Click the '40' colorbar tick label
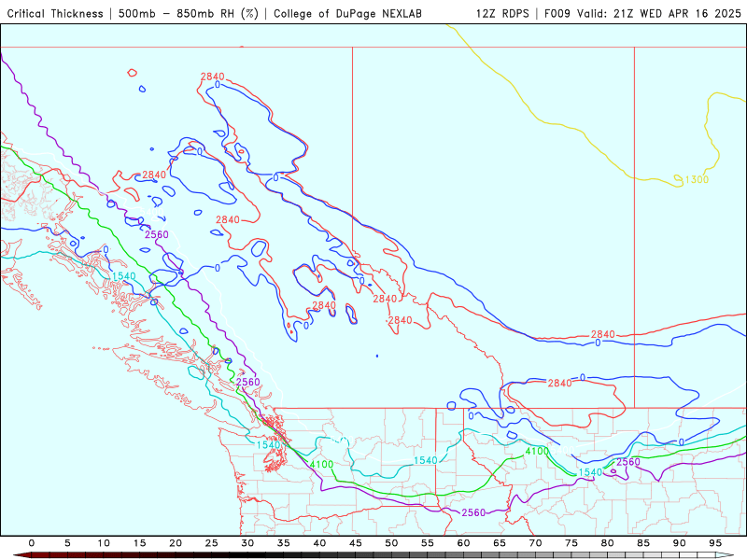Screen dimensions: 747x560 click(x=319, y=543)
